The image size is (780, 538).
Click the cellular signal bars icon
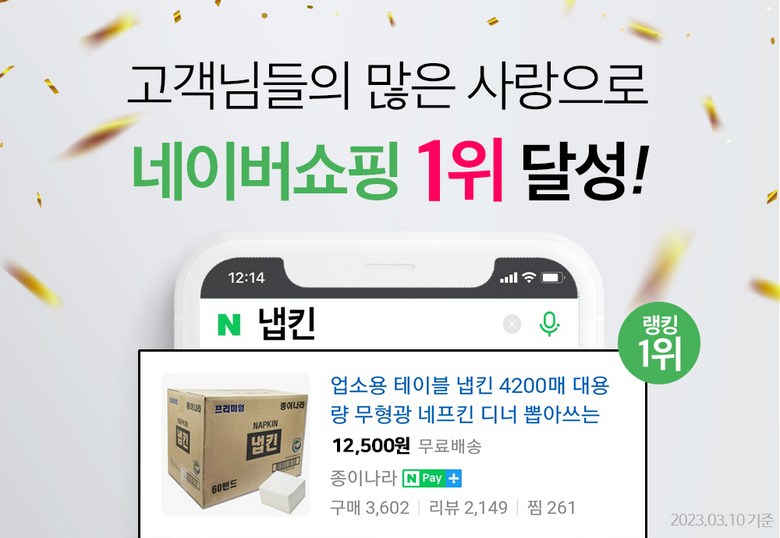click(x=508, y=278)
